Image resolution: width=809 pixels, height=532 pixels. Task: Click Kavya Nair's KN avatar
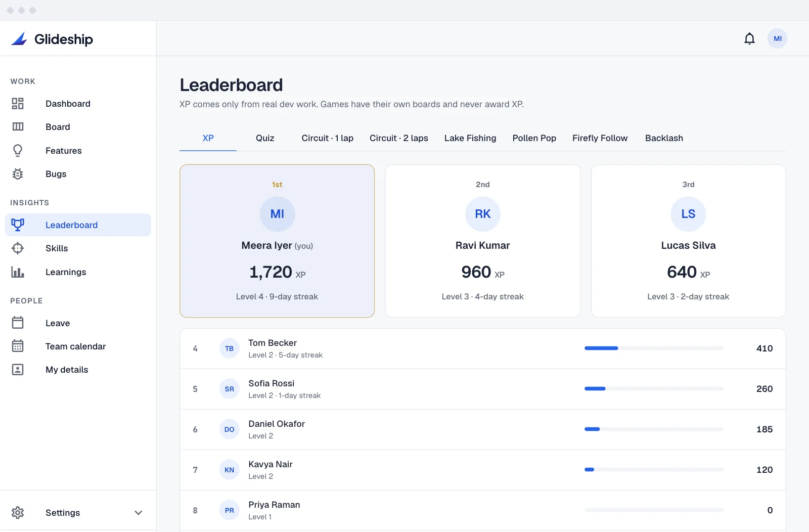click(229, 470)
